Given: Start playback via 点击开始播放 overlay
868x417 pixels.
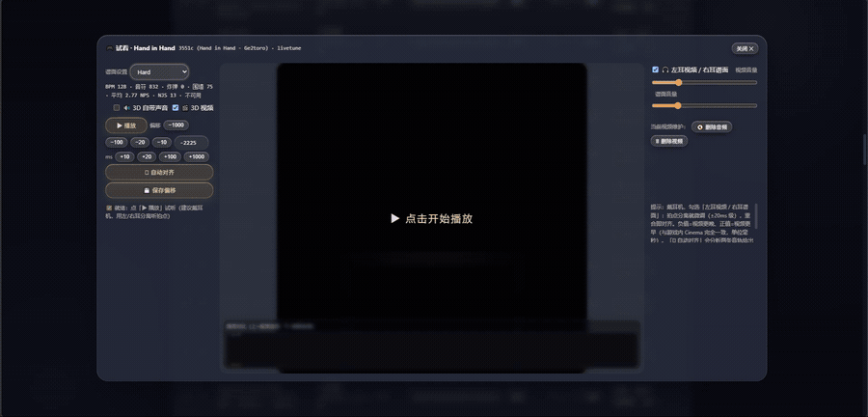Looking at the screenshot, I should point(432,218).
